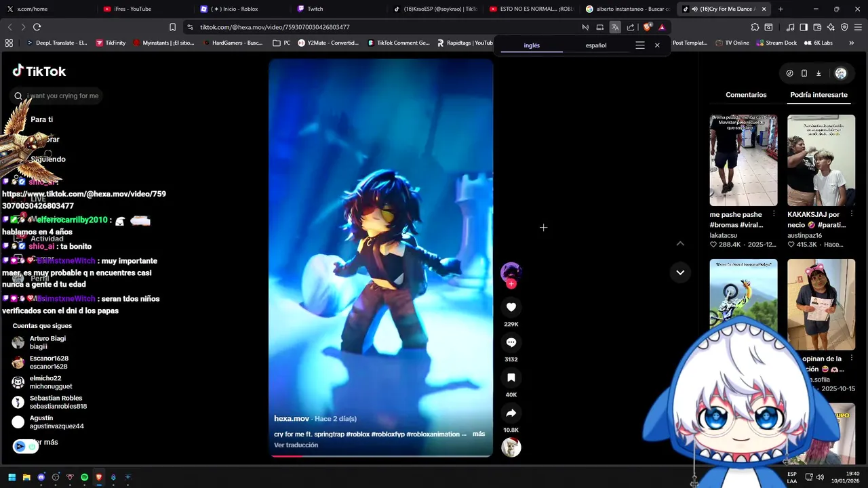Share the video via the 10.8K arrow icon
This screenshot has width=868, height=488.
tap(511, 413)
